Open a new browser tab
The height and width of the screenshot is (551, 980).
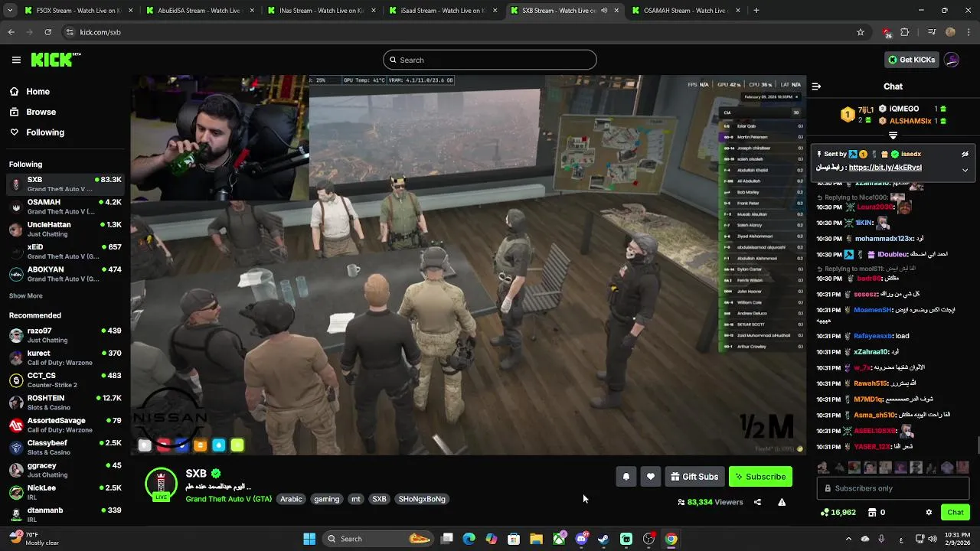(756, 11)
